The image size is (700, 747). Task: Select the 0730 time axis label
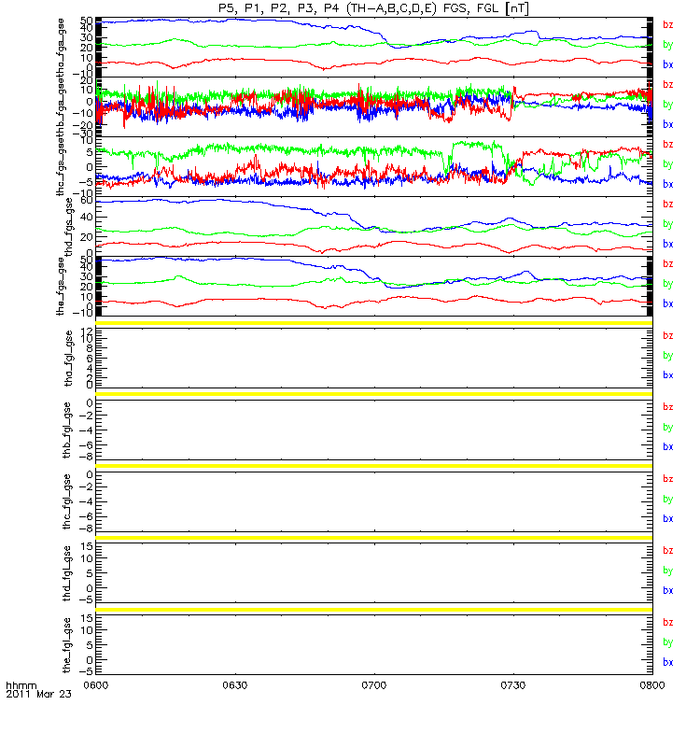pyautogui.click(x=513, y=685)
